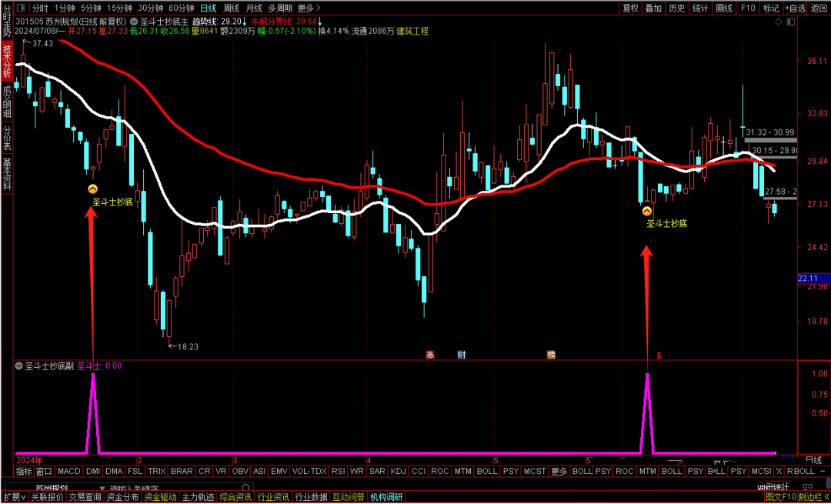
Task: Switch to the 周线 weekly period tab
Action: pos(232,8)
